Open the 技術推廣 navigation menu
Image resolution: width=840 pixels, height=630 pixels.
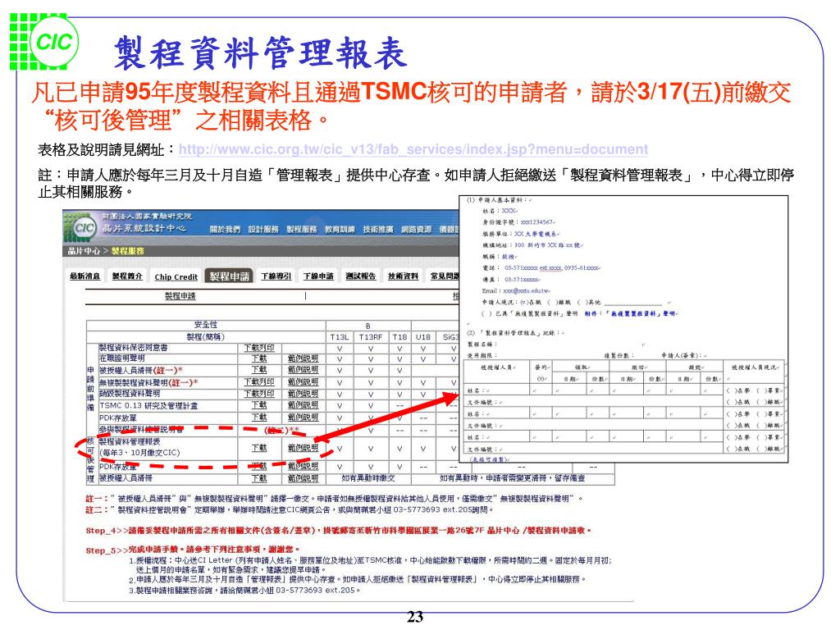click(378, 230)
